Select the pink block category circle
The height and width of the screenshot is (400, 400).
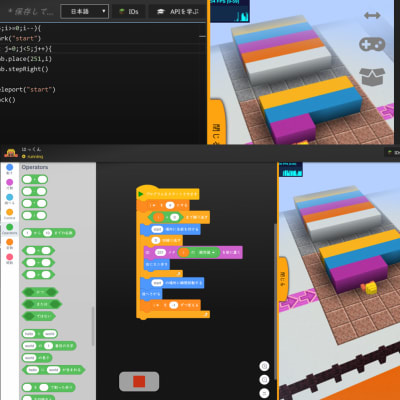(10, 257)
